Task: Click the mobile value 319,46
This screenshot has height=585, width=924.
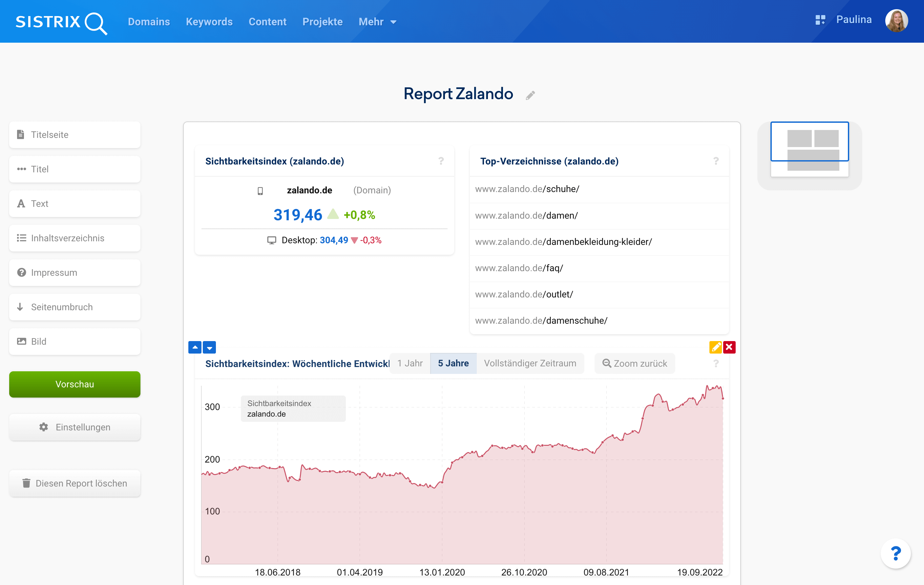Action: (298, 215)
